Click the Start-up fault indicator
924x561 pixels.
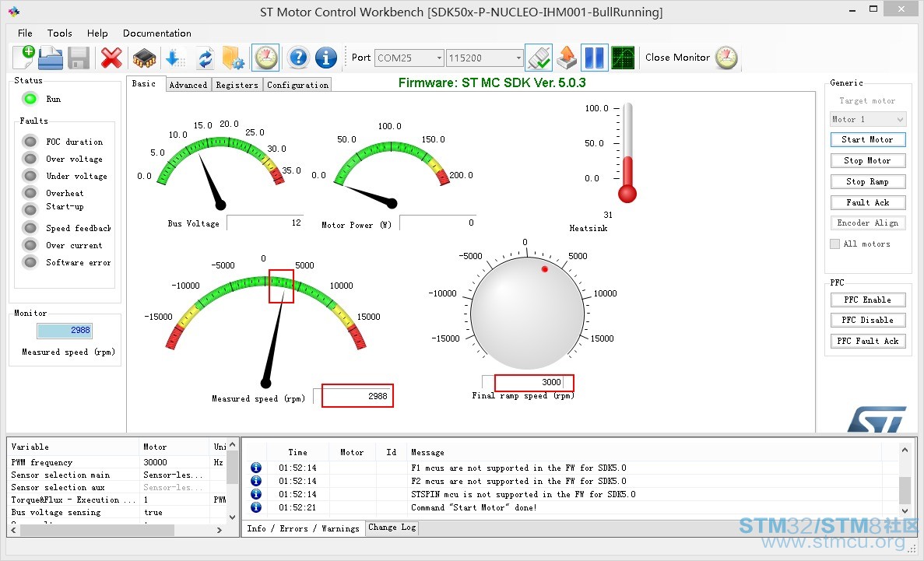pos(30,210)
